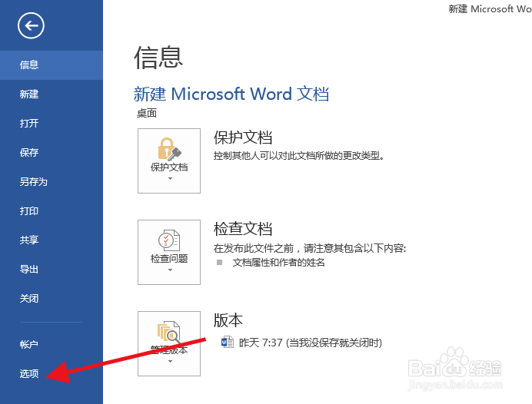This screenshot has width=532, height=404.
Task: Expand the 管理版本 dropdown arrow
Action: (x=170, y=361)
